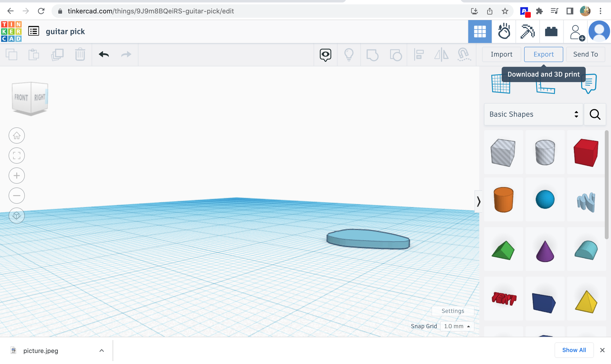The image size is (611, 364).
Task: Toggle show all hidden objects lightbulb
Action: coord(349,54)
